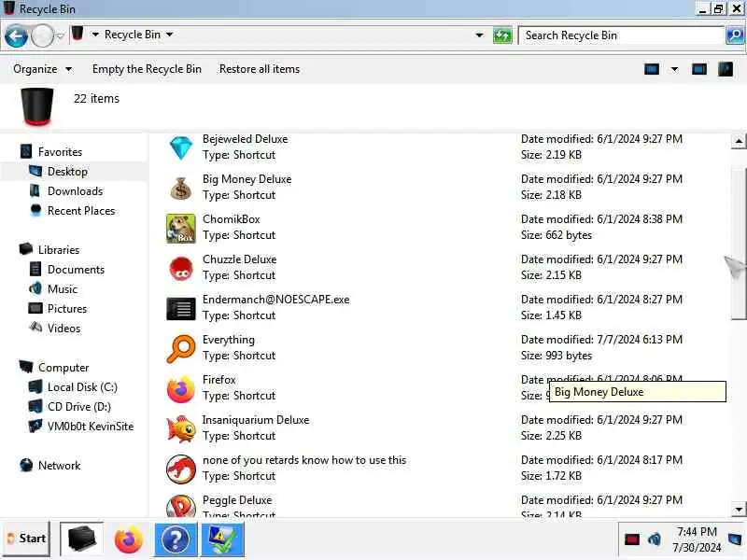Refresh the Recycle Bin view
Screen dimensions: 747x560
[502, 35]
